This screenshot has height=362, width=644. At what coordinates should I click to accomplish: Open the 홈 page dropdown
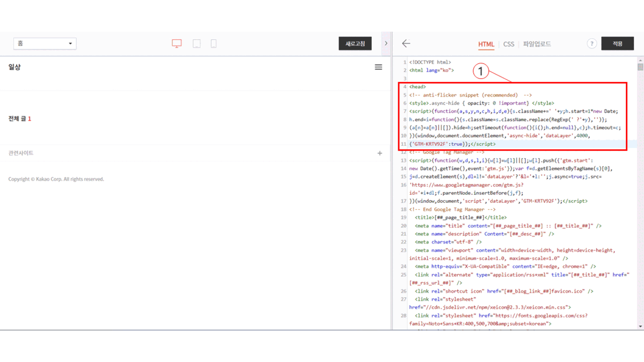click(x=45, y=43)
